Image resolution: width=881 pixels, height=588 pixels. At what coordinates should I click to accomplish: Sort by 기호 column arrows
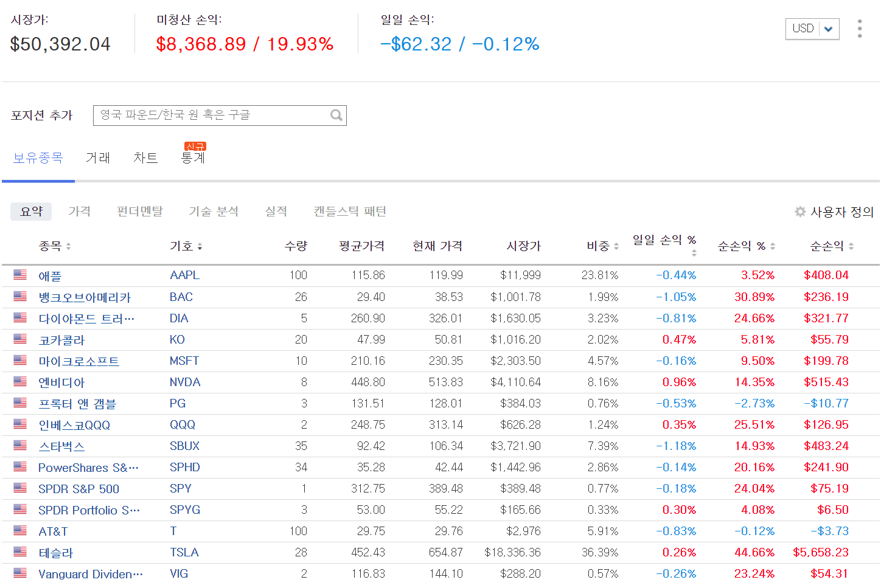(200, 246)
